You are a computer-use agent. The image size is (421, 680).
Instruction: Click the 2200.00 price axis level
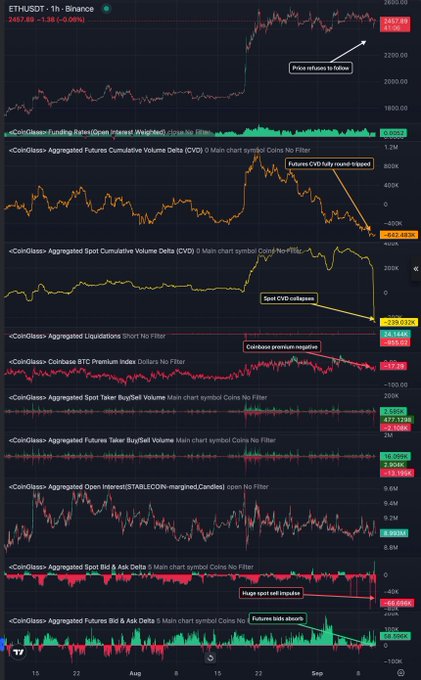[396, 55]
